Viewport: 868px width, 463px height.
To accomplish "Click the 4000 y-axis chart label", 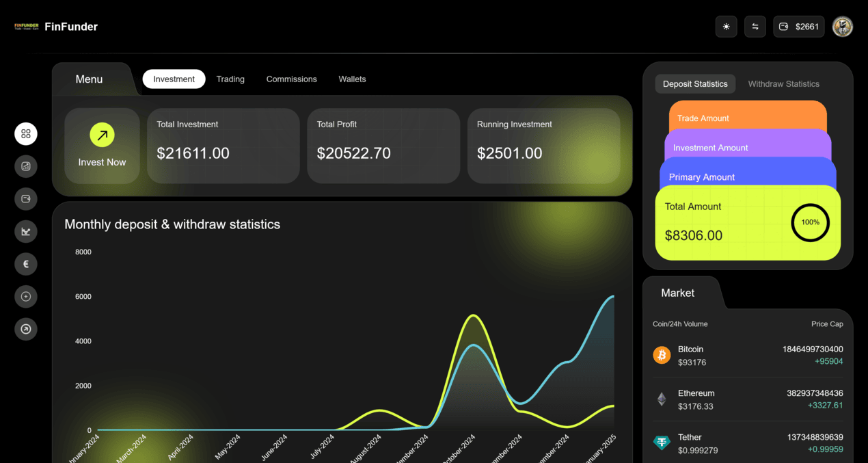I will 83,341.
